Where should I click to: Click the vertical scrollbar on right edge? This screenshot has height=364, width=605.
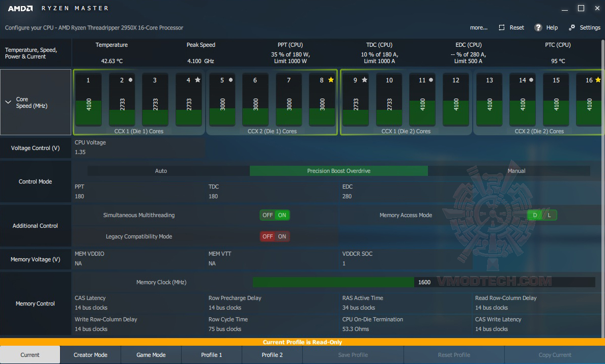602,188
